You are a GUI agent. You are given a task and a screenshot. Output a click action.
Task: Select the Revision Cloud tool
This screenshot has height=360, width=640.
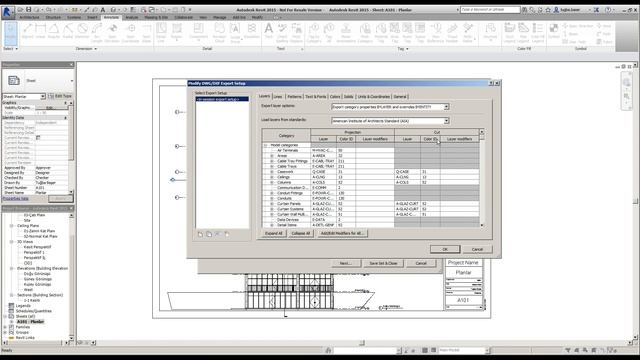pos(220,32)
